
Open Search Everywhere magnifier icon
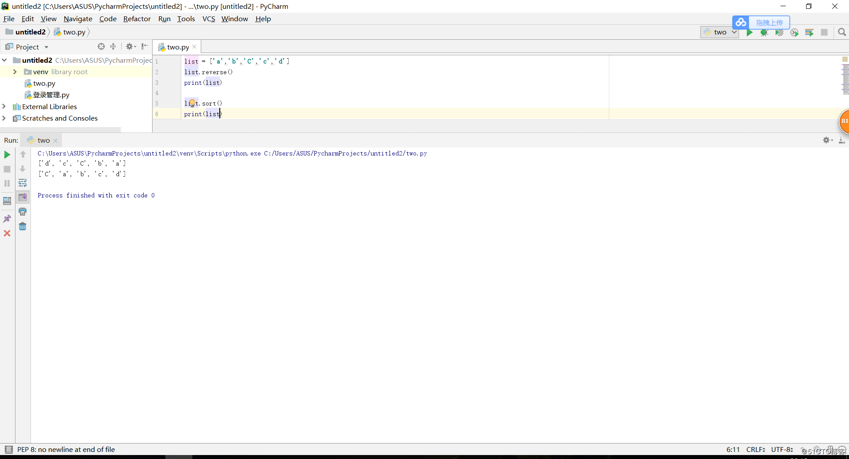tap(841, 32)
